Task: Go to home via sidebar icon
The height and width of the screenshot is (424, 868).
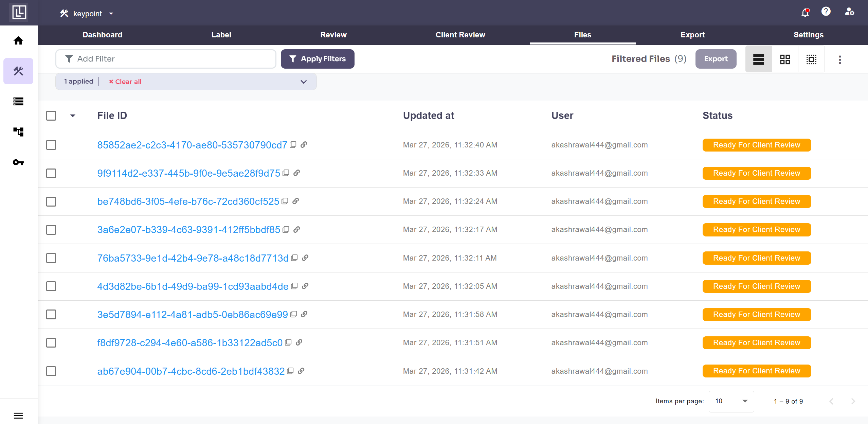Action: pos(18,41)
